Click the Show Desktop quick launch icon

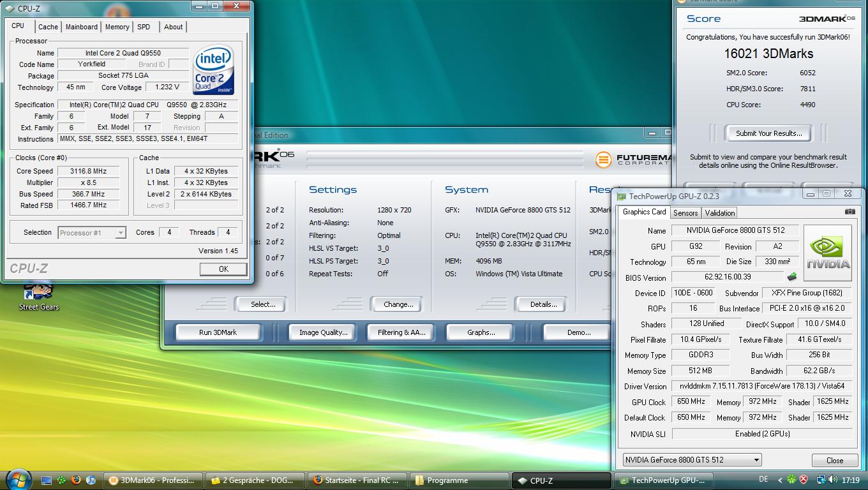tap(47, 480)
